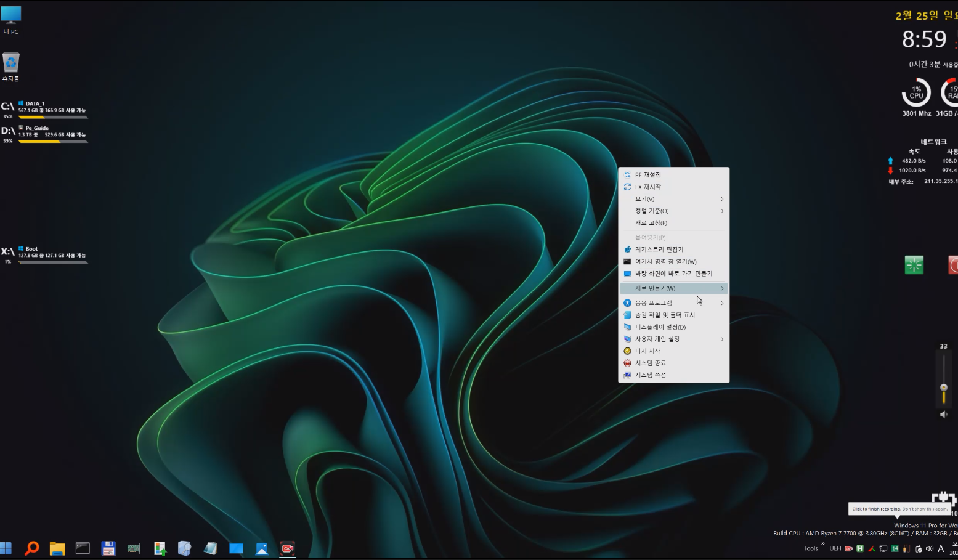Click the X:\ Boot drive widget
The height and width of the screenshot is (560, 958).
44,255
